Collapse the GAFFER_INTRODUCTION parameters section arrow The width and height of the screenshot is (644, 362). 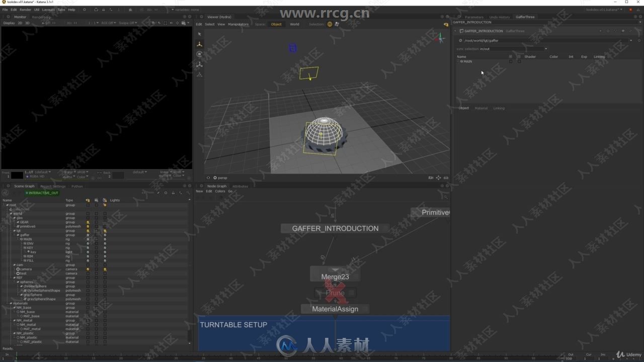click(455, 31)
